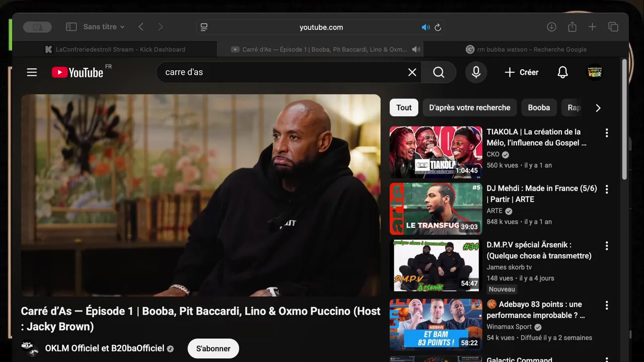This screenshot has width=644, height=362.
Task: Open options menu for Galactic Command video
Action: pyautogui.click(x=607, y=359)
